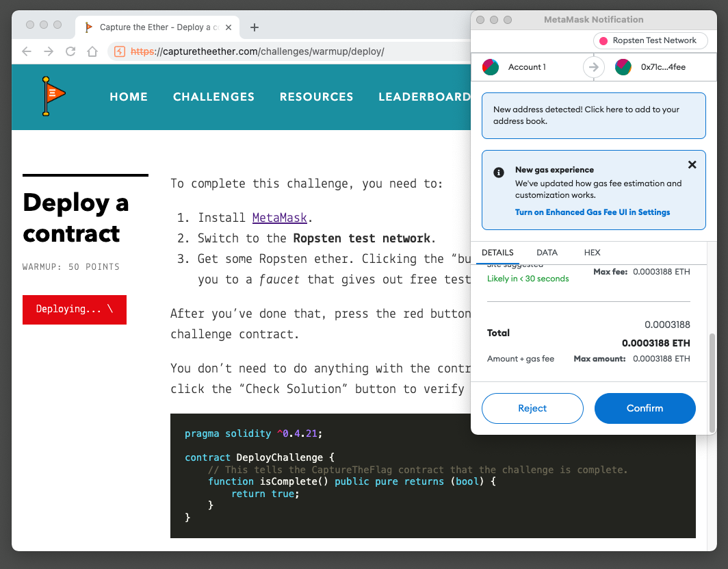728x569 pixels.
Task: Click the Account 1 avatar icon
Action: 491,67
